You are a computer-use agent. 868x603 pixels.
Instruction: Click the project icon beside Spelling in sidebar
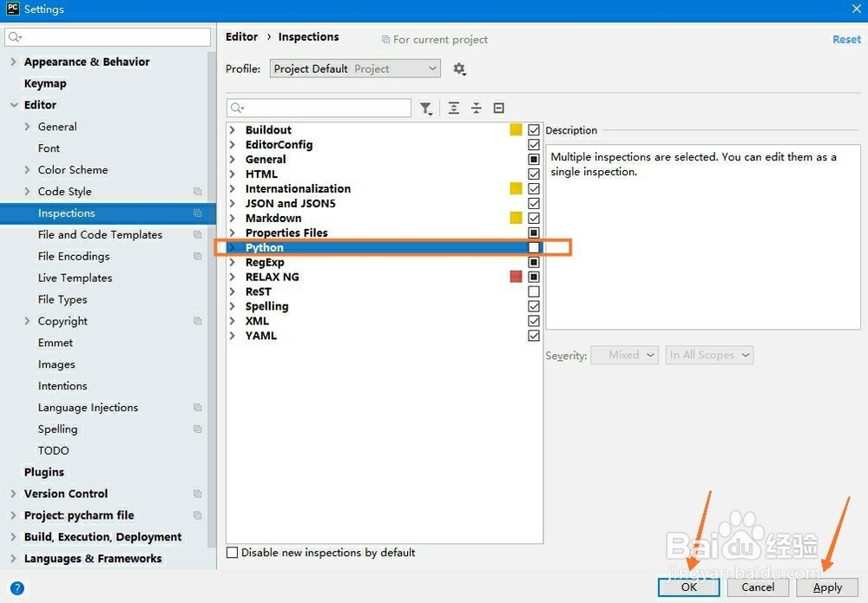[x=197, y=429]
